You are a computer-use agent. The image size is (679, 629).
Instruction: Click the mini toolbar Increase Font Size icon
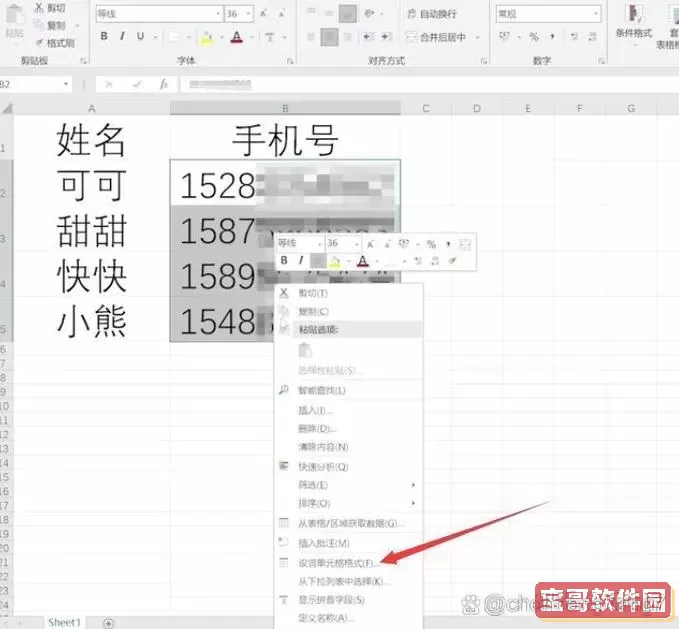[x=370, y=244]
